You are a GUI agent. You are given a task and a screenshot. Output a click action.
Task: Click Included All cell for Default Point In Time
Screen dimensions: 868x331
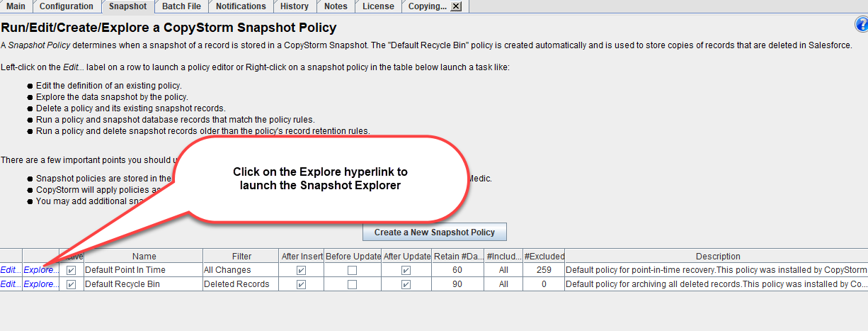(x=503, y=270)
